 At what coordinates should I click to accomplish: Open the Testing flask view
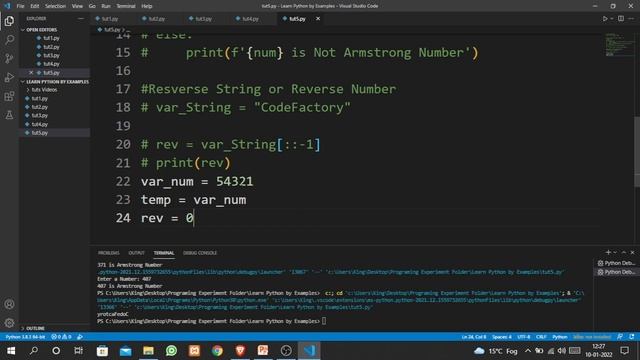[9, 115]
